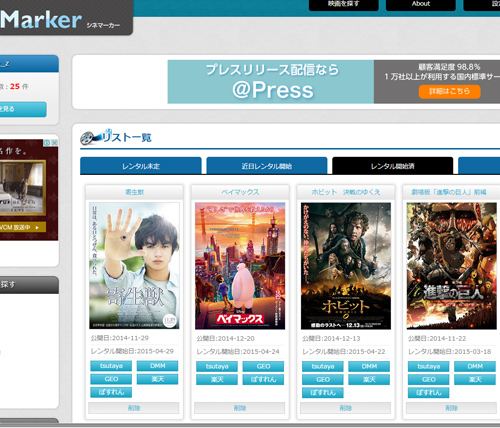Viewport: 500px width, 428px height.
Task: Click the ad info icon on sidebar ad
Action: (47, 143)
